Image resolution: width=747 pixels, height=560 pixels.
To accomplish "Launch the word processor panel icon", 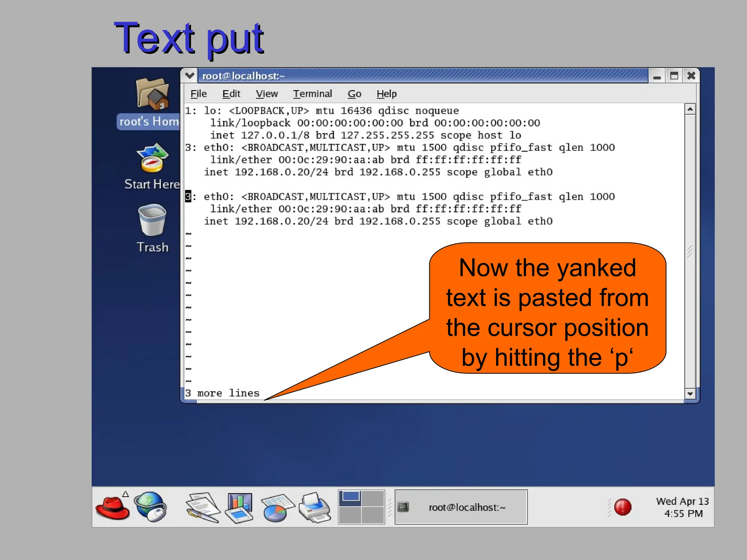I will 203,507.
